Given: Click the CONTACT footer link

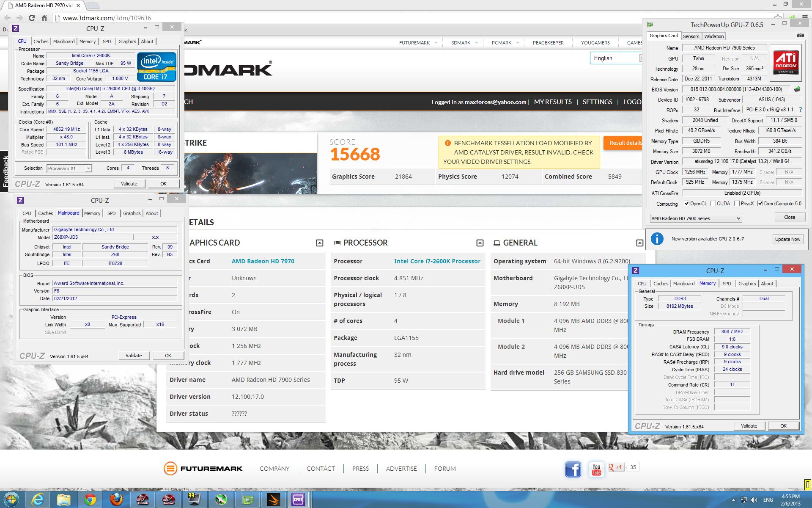Looking at the screenshot, I should pos(321,469).
